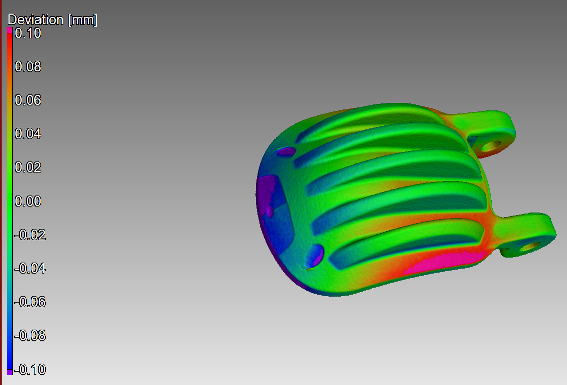
Task: Click the large purple patch on the model's end
Action: pos(268,193)
